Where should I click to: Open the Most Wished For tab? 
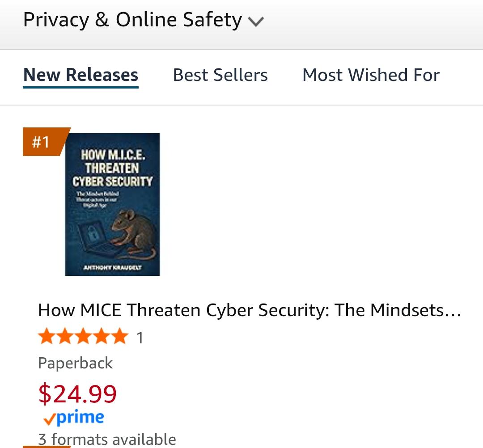pyautogui.click(x=371, y=75)
